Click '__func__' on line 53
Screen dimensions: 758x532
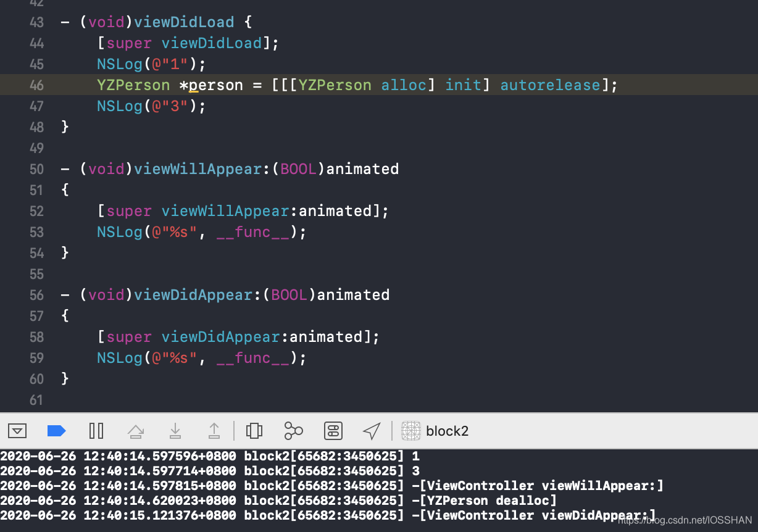point(252,232)
